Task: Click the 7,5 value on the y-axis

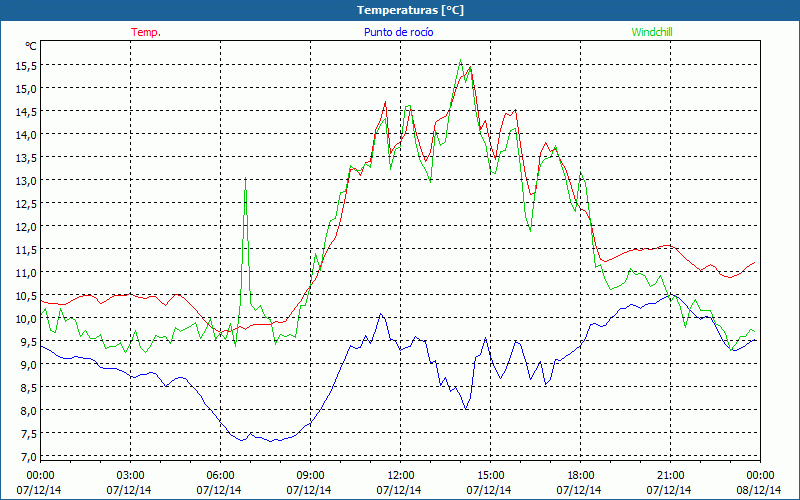Action: pyautogui.click(x=28, y=433)
